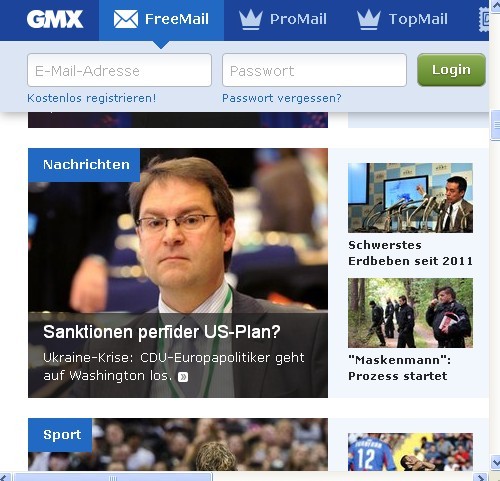Click the double-arrow icon after 'Washington los.'
Screen dimensions: 500x481
[x=183, y=377]
